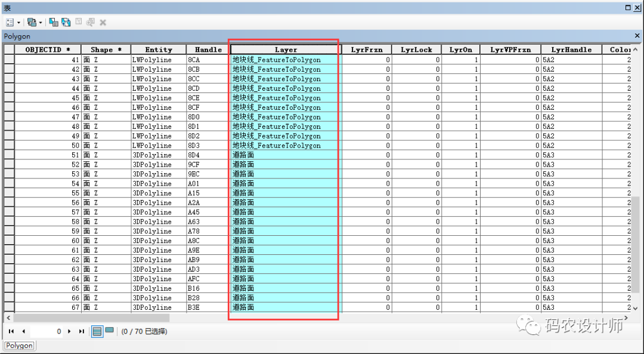Image resolution: width=644 pixels, height=354 pixels.
Task: Toggle Show selected records view
Action: point(110,331)
